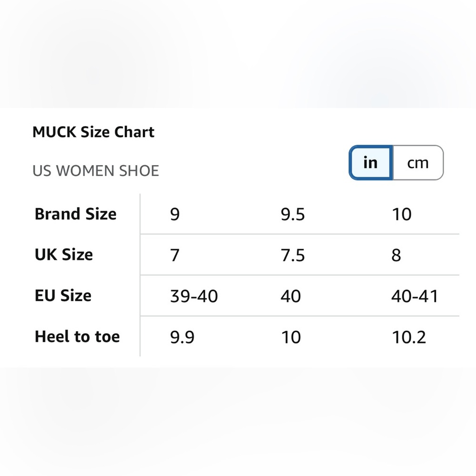
Task: Click heel to toe 10.2 value
Action: coord(409,337)
